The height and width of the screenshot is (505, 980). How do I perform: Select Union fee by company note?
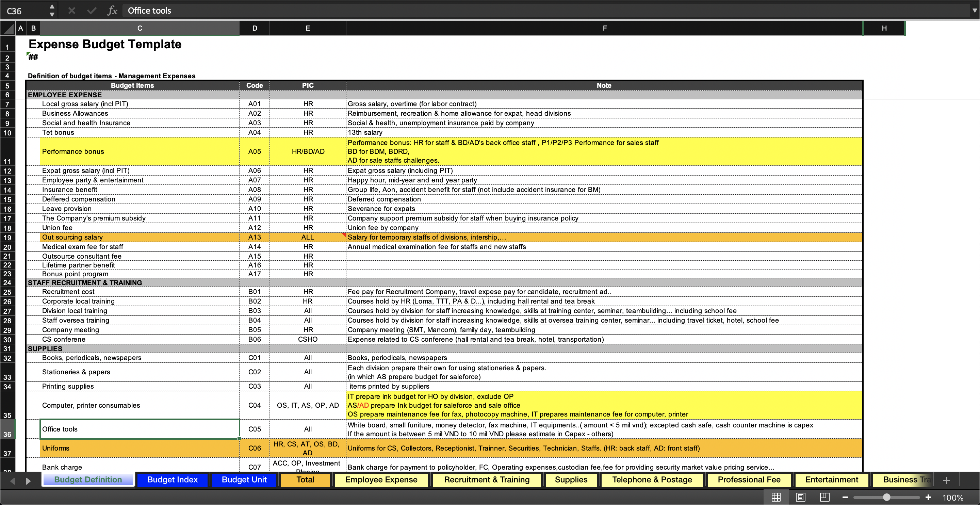click(x=604, y=228)
